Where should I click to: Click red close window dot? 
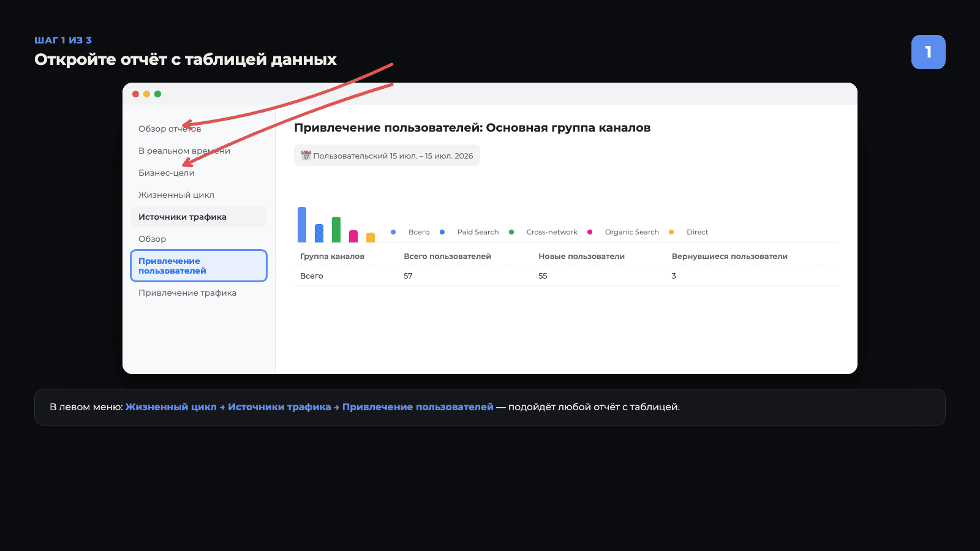tap(135, 94)
